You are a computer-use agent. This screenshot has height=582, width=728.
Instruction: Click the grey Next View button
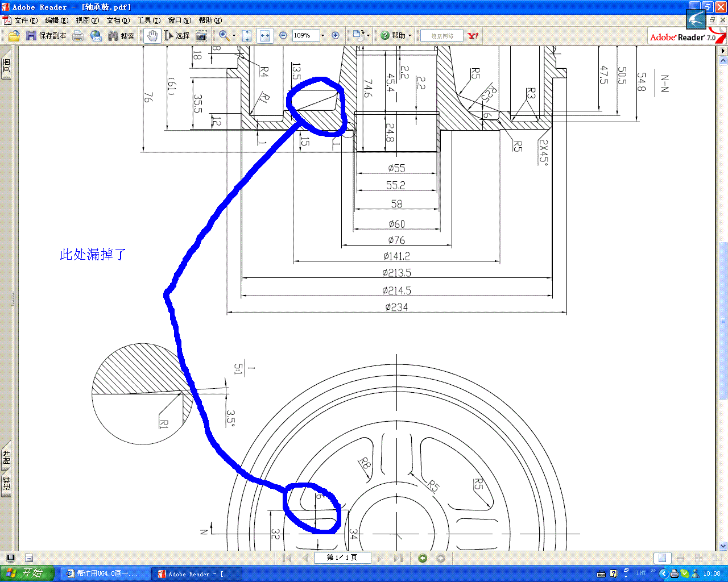coord(441,558)
